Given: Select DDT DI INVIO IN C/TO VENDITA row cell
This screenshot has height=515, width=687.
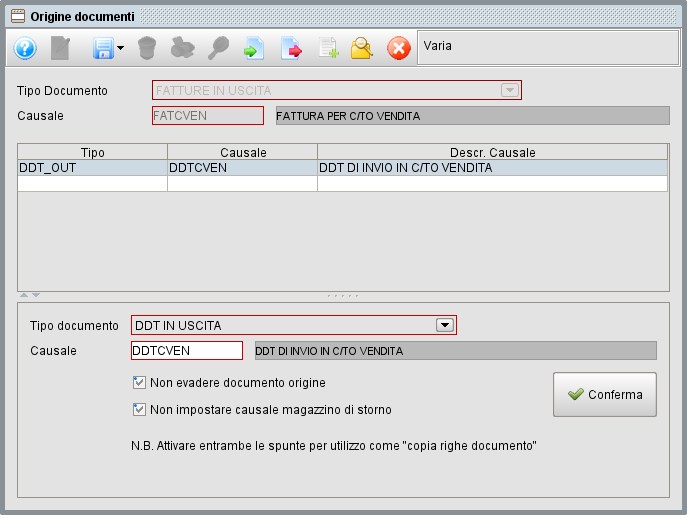Looking at the screenshot, I should 492,167.
